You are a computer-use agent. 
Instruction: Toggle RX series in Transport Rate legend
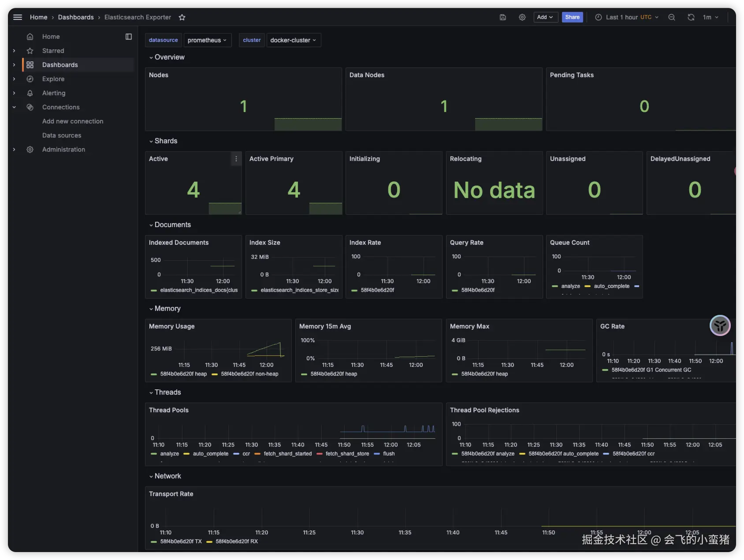click(237, 541)
